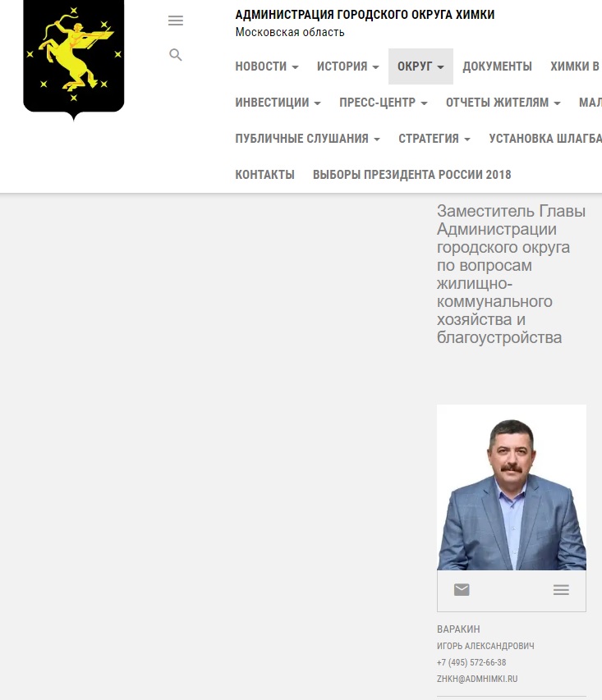
Task: Open the УСТАНОВКА ШЛАГБА menu item
Action: coord(545,139)
